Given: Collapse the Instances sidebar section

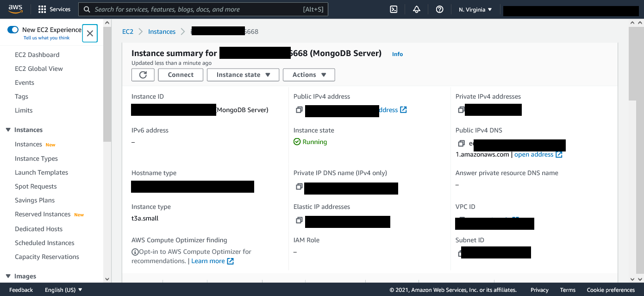Looking at the screenshot, I should point(8,130).
